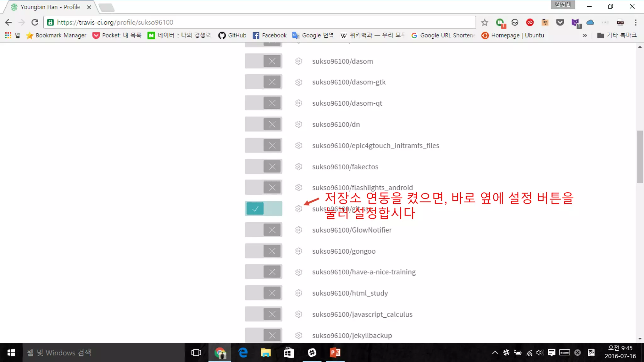Open File Explorer from the taskbar
Viewport: 644px width, 362px height.
click(266, 353)
